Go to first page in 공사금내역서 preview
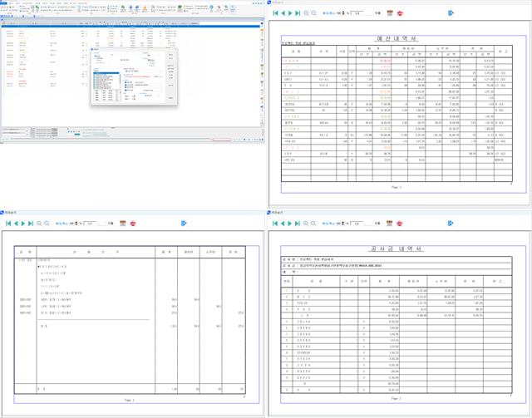The image size is (532, 418). click(x=275, y=224)
